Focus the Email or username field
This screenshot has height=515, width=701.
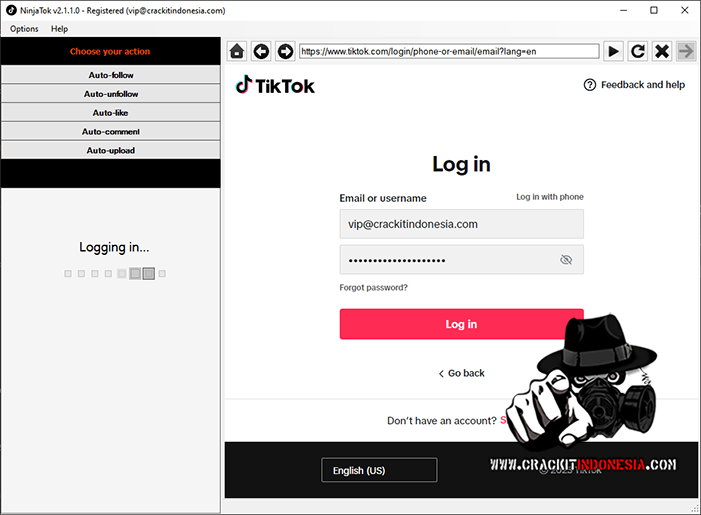(x=461, y=224)
